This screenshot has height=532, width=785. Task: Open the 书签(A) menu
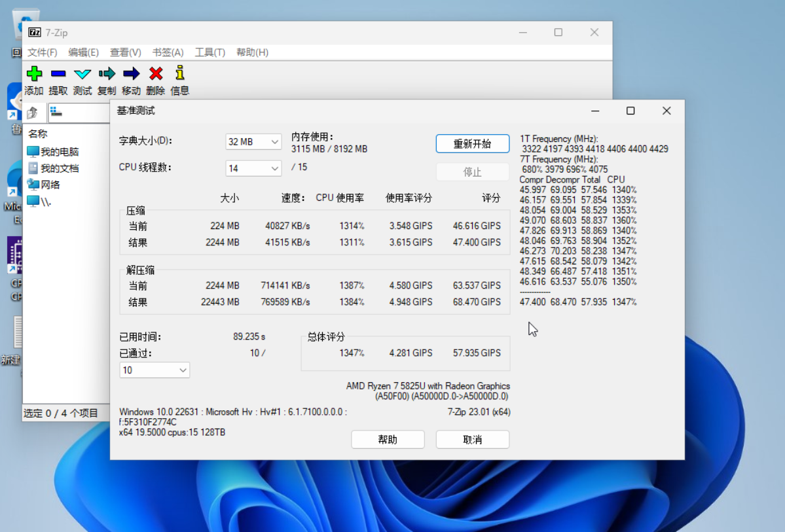pyautogui.click(x=168, y=52)
